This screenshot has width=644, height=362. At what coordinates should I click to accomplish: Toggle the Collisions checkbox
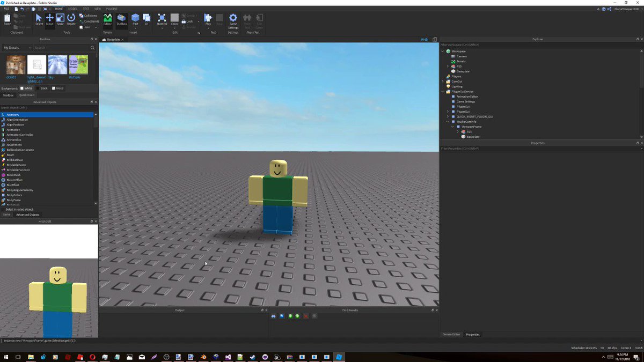coord(88,16)
